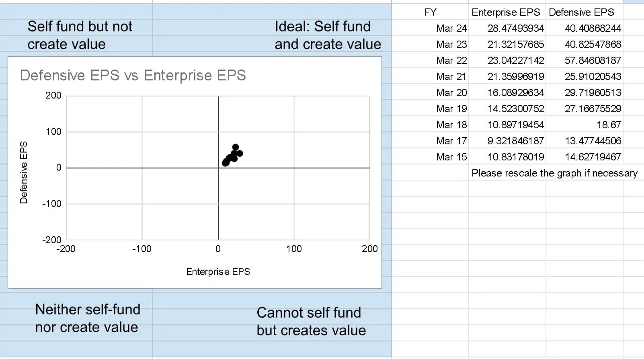Click the chart title Defensive EPS vs Enterprise EPS
Viewport: 644px width, 359px height.
[x=133, y=75]
